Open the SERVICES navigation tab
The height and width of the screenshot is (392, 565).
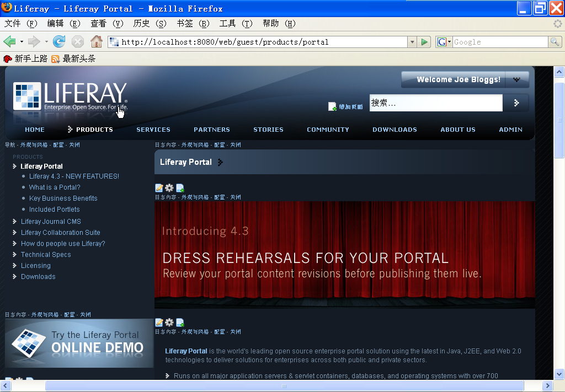pyautogui.click(x=153, y=130)
